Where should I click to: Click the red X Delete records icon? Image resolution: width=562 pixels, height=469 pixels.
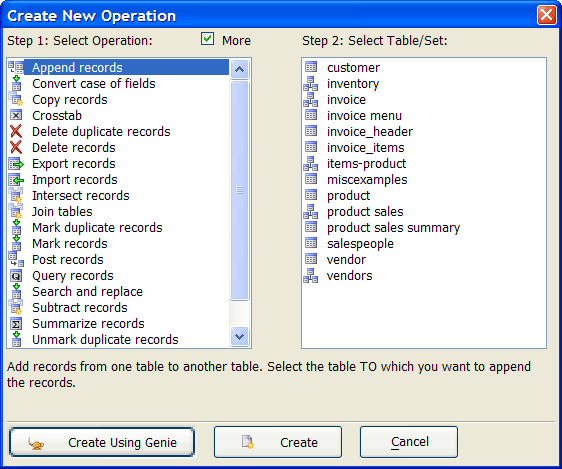click(x=16, y=147)
